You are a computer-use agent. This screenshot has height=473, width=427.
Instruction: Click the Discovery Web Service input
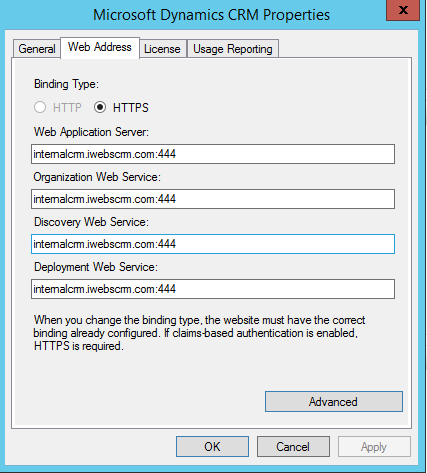pos(213,244)
